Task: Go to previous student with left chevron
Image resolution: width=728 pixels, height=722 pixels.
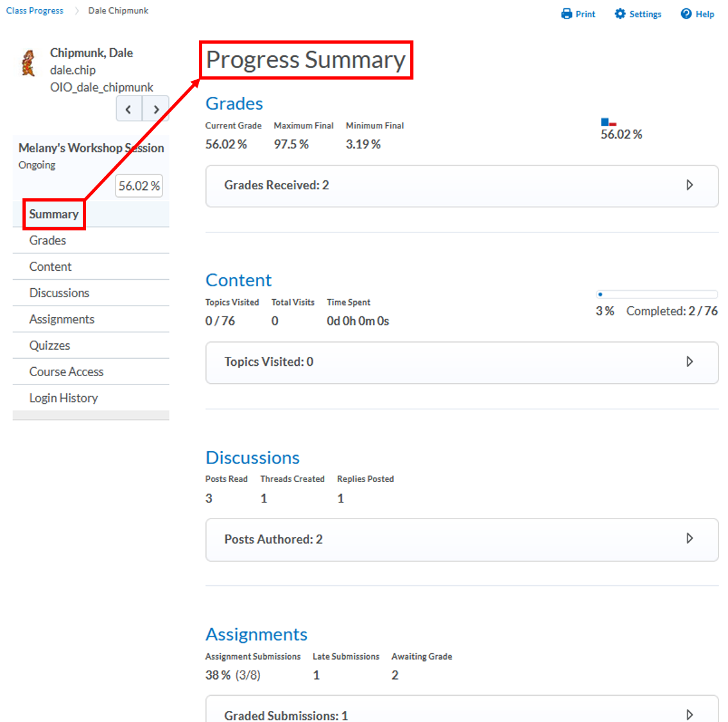Action: coord(129,109)
